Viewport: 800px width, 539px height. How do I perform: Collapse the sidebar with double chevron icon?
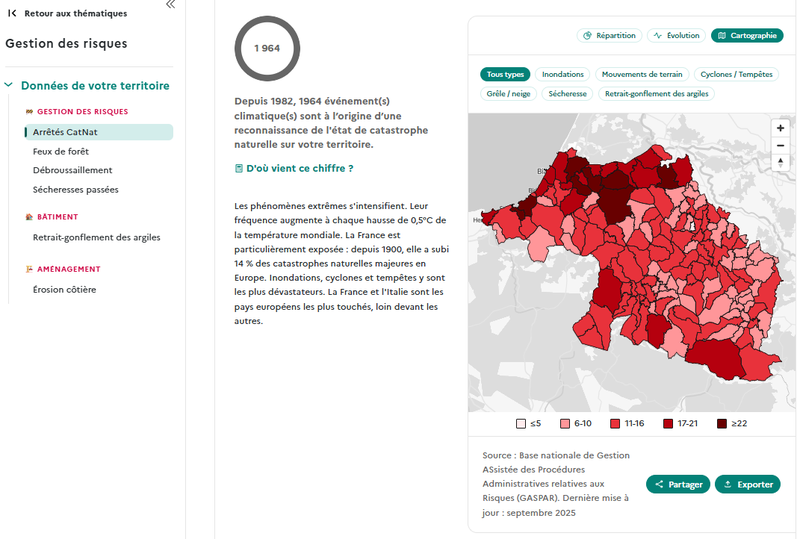170,5
